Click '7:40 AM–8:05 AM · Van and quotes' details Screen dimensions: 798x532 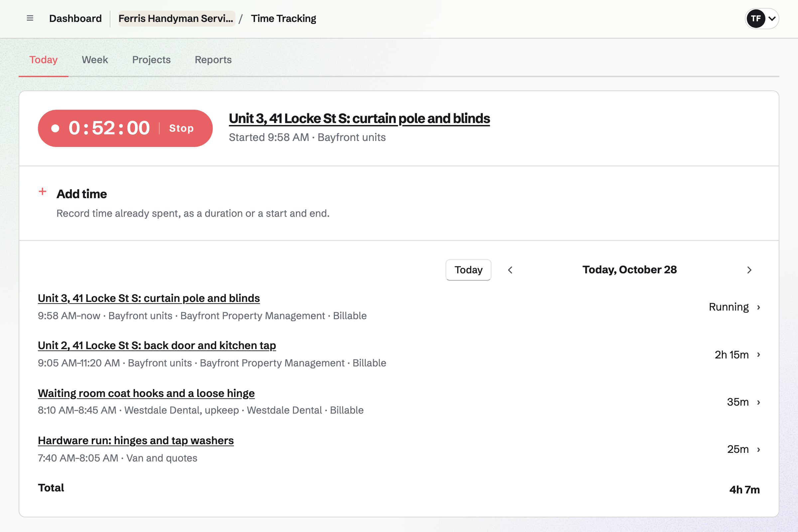(x=117, y=458)
